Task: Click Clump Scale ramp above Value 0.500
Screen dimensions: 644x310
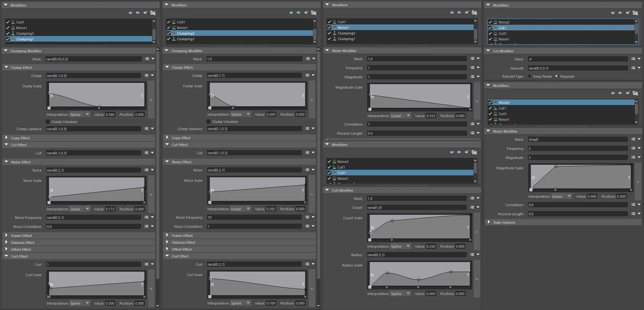Action: (258, 95)
